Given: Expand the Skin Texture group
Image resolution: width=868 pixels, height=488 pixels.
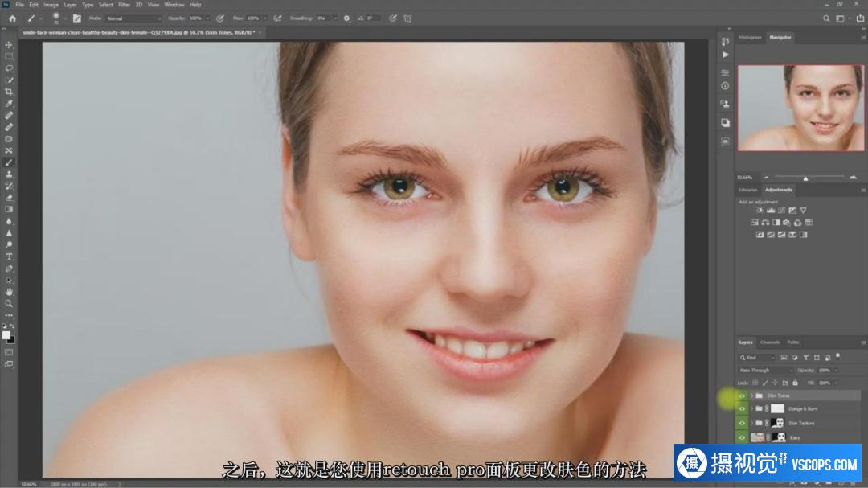Looking at the screenshot, I should point(751,423).
